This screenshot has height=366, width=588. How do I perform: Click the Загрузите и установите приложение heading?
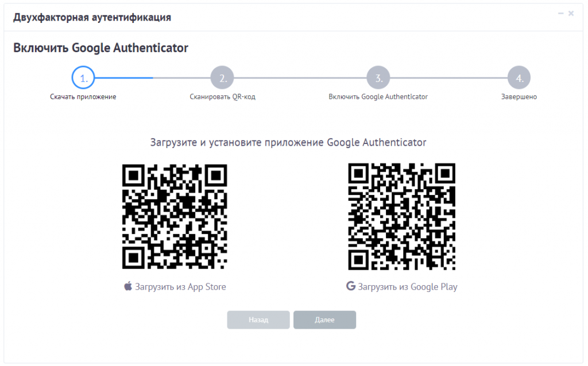pos(288,142)
